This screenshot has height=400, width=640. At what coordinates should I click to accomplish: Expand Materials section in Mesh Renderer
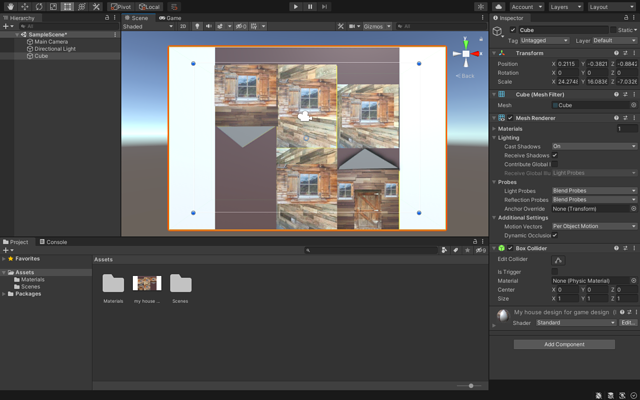pyautogui.click(x=495, y=129)
